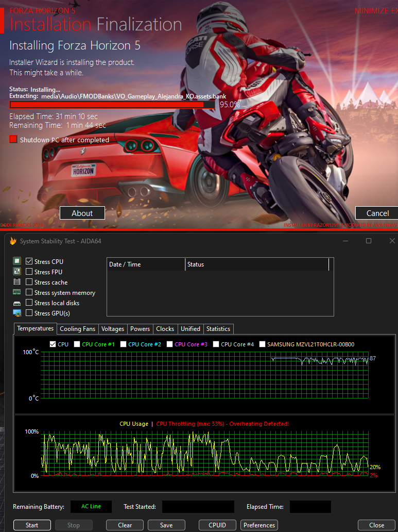
Task: Maximize the AIDA64 System Stability Test window
Action: 369,241
